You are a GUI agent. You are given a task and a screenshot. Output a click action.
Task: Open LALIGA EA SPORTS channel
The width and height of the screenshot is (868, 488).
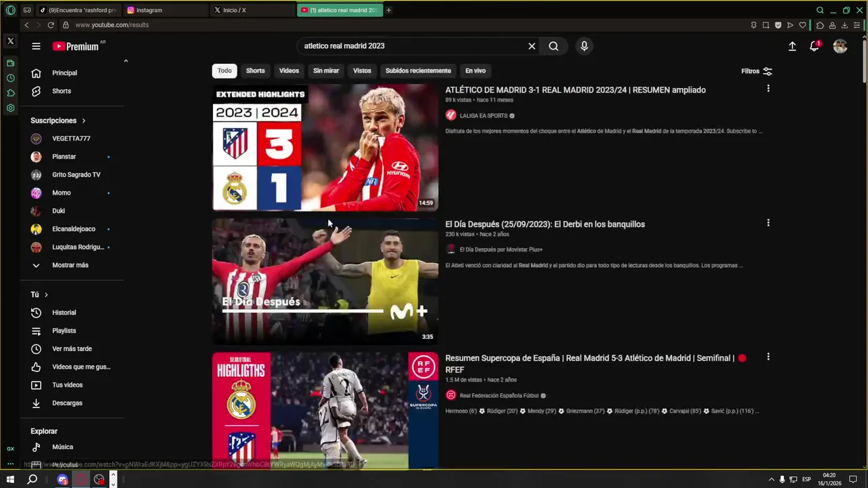tap(483, 116)
